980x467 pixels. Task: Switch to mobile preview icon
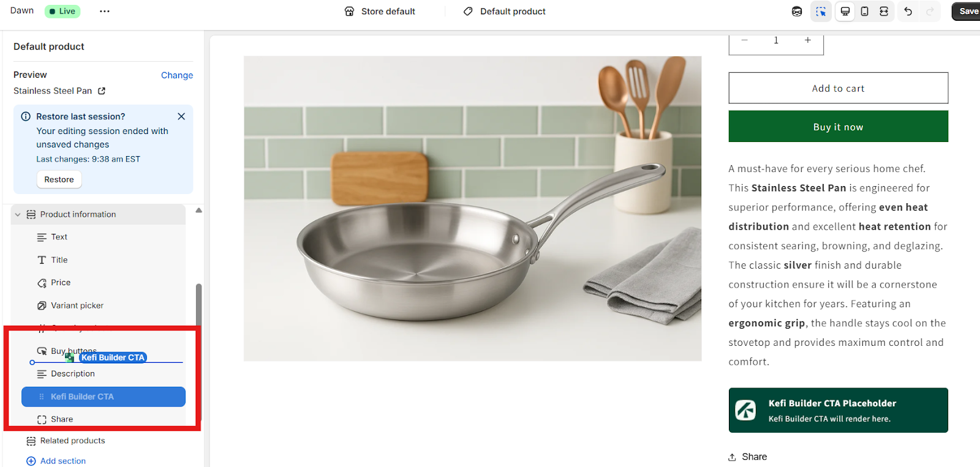(x=864, y=11)
